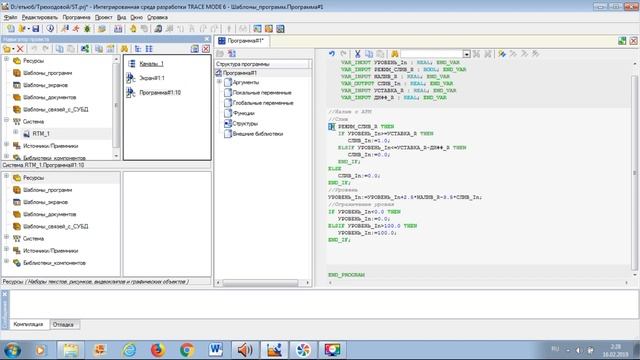
Task: Switch to the Отладка output tab
Action: [x=63, y=324]
